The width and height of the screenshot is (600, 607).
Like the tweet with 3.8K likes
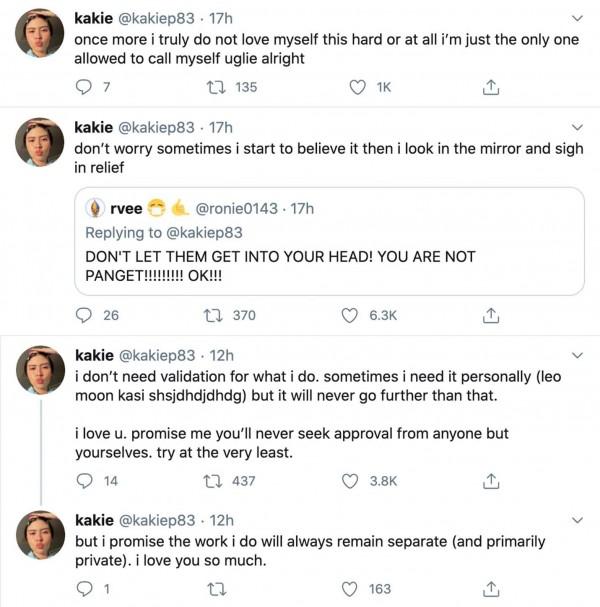tap(350, 481)
